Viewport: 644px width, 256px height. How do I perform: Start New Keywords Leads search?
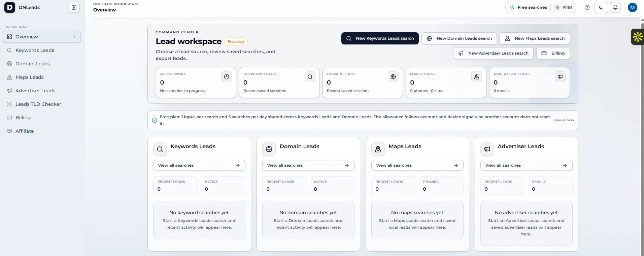(x=380, y=38)
